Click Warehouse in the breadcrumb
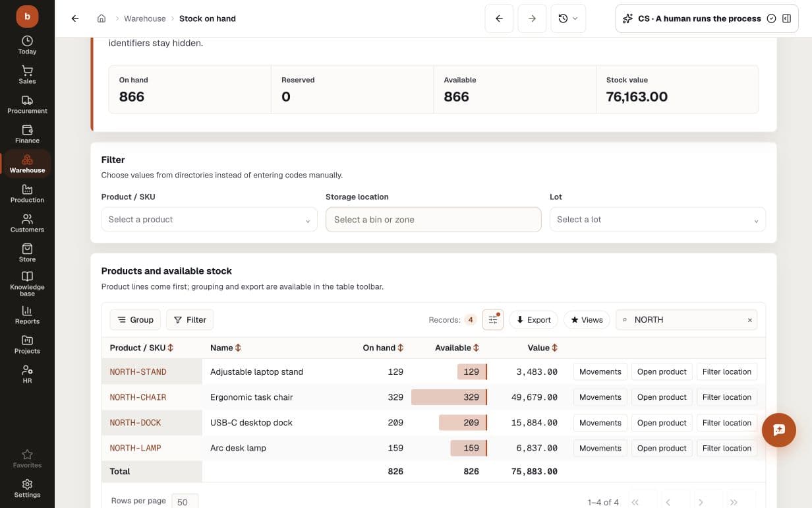 point(145,18)
